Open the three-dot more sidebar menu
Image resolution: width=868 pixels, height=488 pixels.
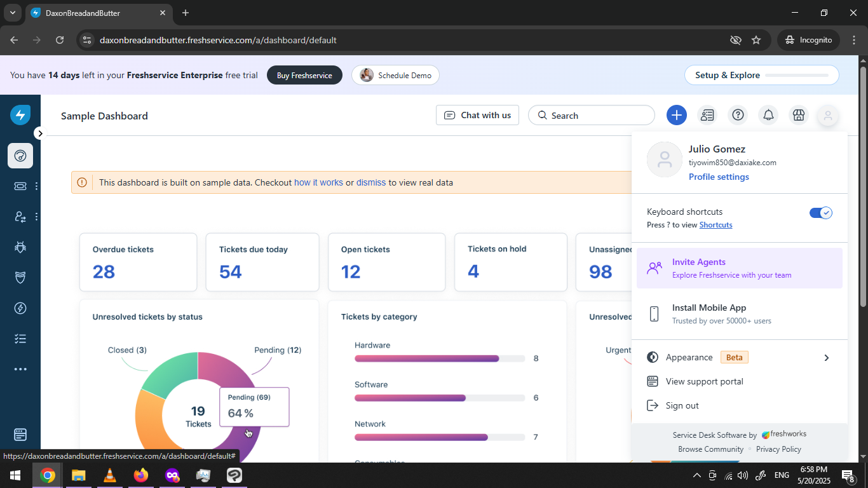20,369
